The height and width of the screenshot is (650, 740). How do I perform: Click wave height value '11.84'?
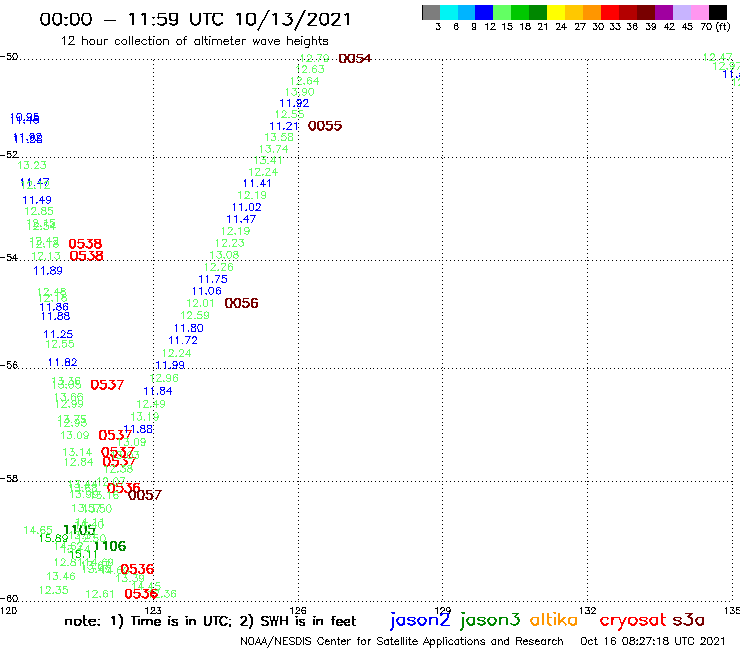(158, 391)
